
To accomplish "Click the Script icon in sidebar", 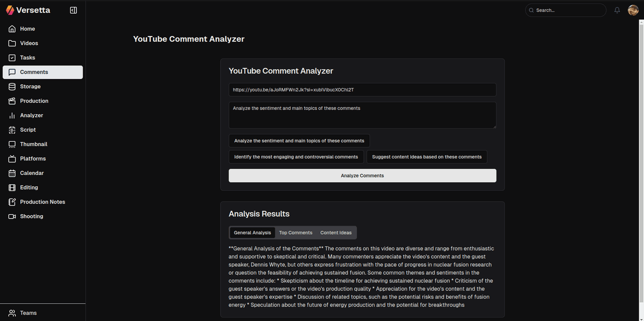I will (x=12, y=130).
